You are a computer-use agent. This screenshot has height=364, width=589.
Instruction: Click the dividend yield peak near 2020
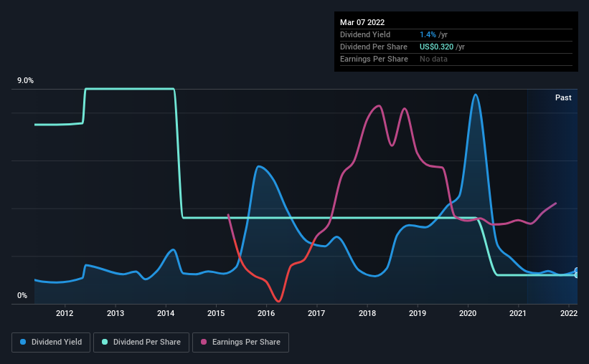point(476,95)
